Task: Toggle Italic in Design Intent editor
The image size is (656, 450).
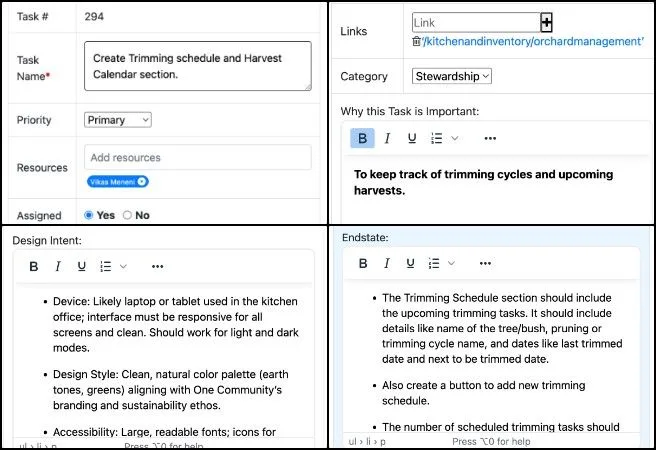Action: pyautogui.click(x=58, y=266)
